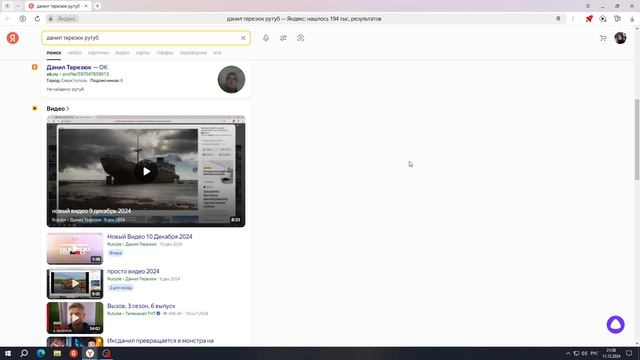Switch to the Товары tab

pyautogui.click(x=165, y=53)
